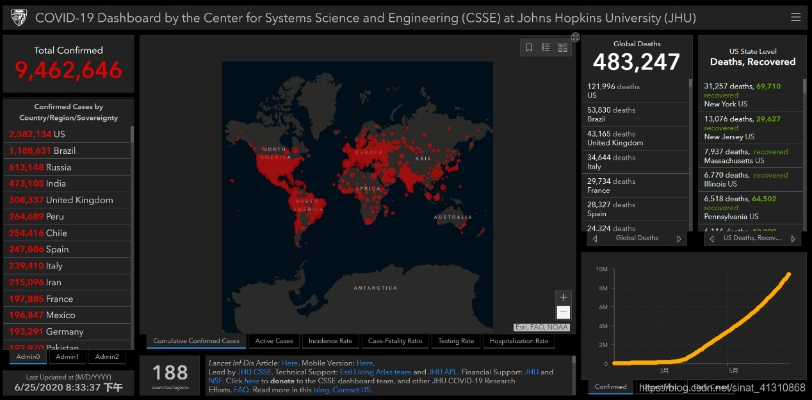Click the FAQ link
The width and height of the screenshot is (812, 400).
(240, 389)
